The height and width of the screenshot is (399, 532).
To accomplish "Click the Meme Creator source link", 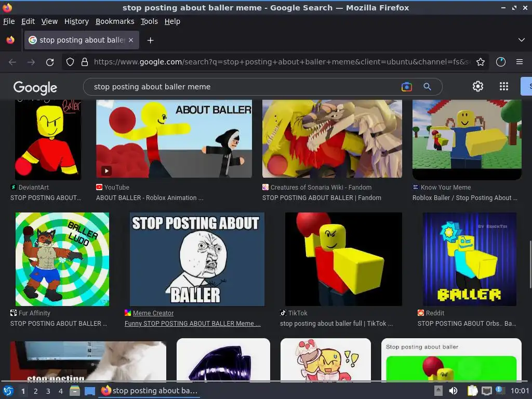I will [153, 313].
